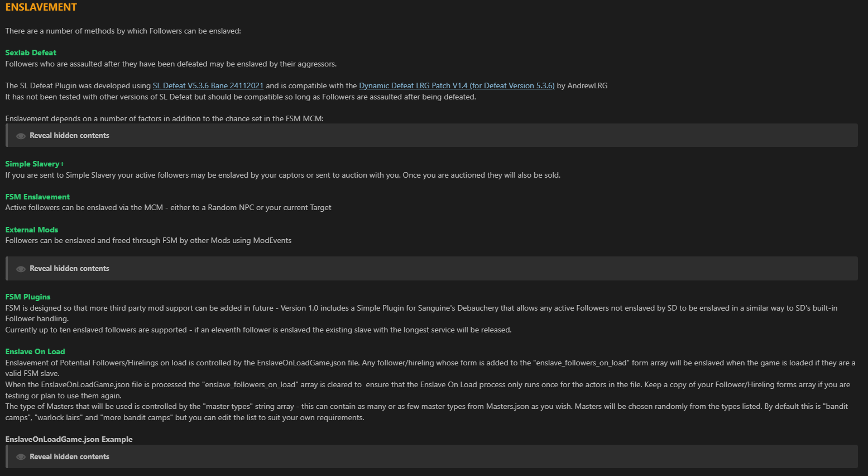Image resolution: width=868 pixels, height=476 pixels.
Task: Click the line starting 'Currently up to ten enslaved followers'
Action: pyautogui.click(x=258, y=330)
